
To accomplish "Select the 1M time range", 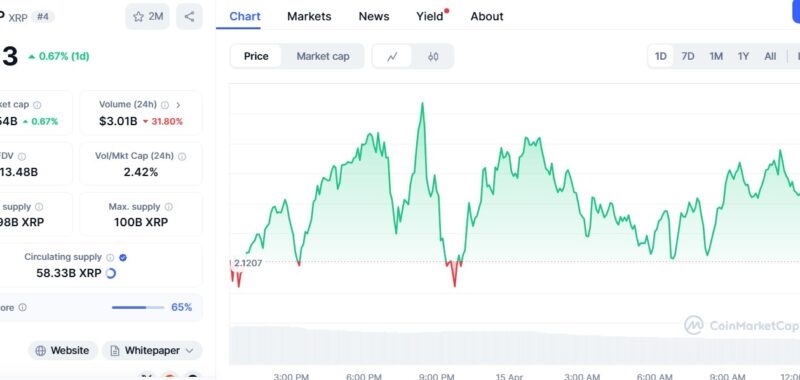I will [716, 56].
